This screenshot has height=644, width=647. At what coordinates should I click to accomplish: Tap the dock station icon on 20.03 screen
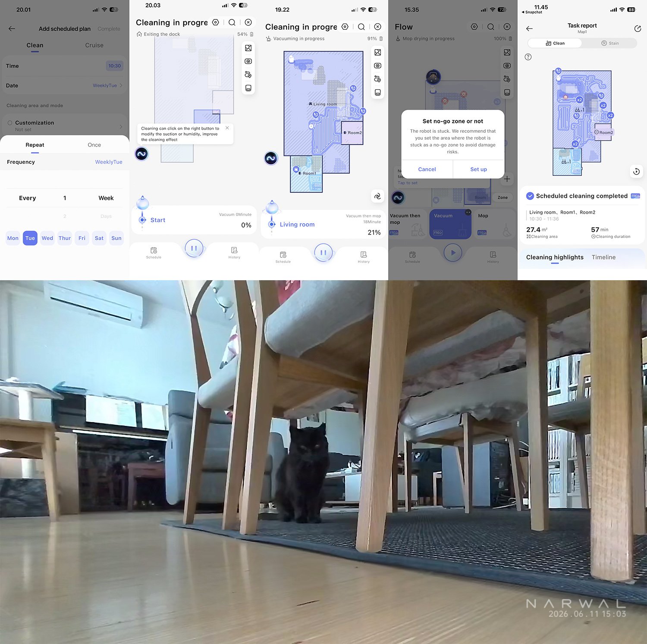coord(248,88)
